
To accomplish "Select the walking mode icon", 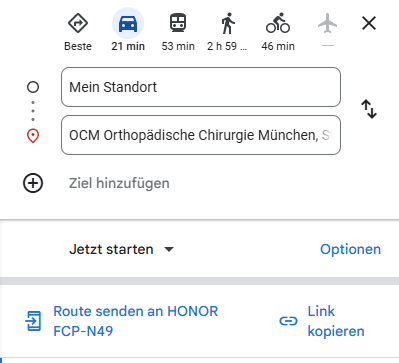I will [x=228, y=23].
